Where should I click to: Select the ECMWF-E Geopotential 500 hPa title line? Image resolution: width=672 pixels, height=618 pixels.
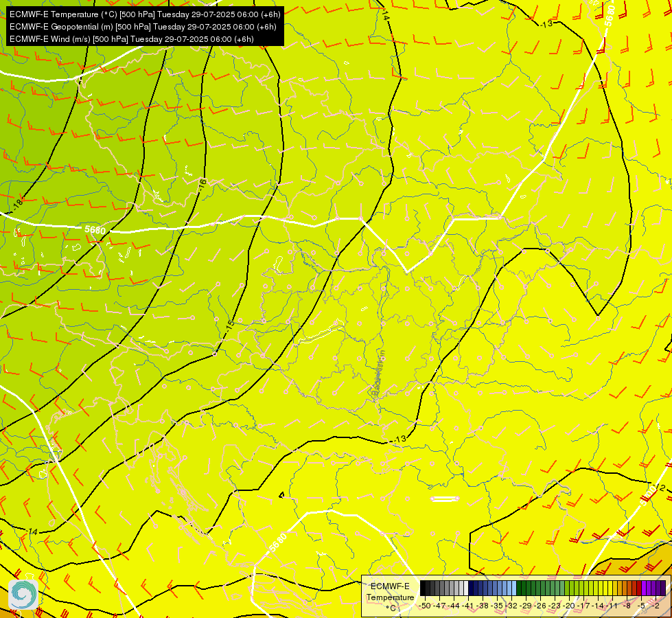click(143, 27)
